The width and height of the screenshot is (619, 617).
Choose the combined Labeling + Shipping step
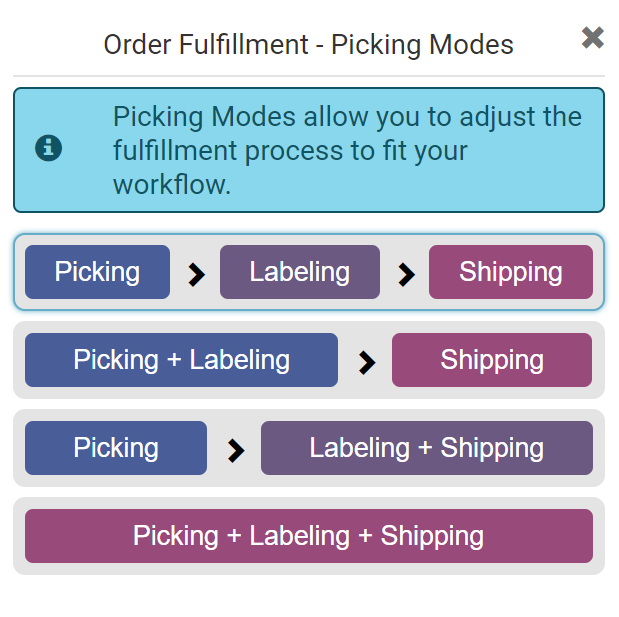[x=426, y=448]
